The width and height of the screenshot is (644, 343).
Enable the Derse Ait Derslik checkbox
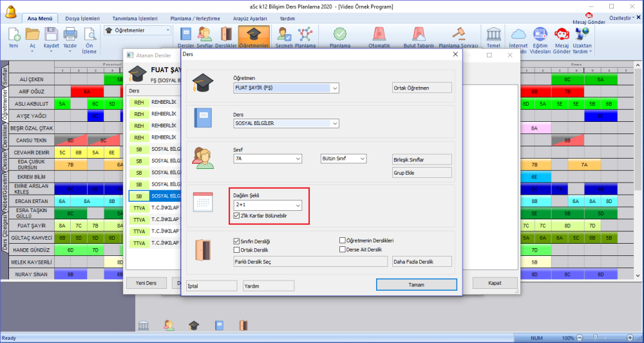342,250
